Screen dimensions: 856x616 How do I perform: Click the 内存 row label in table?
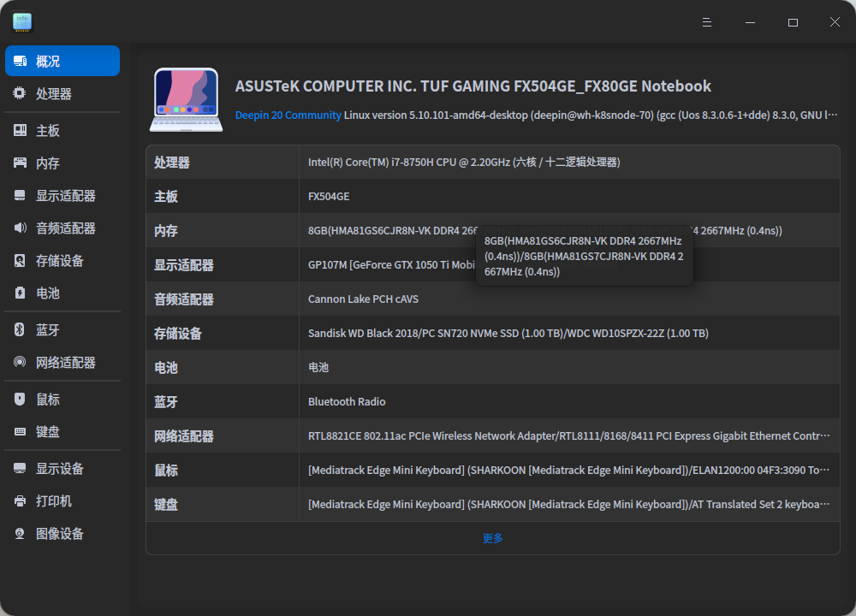tap(166, 231)
